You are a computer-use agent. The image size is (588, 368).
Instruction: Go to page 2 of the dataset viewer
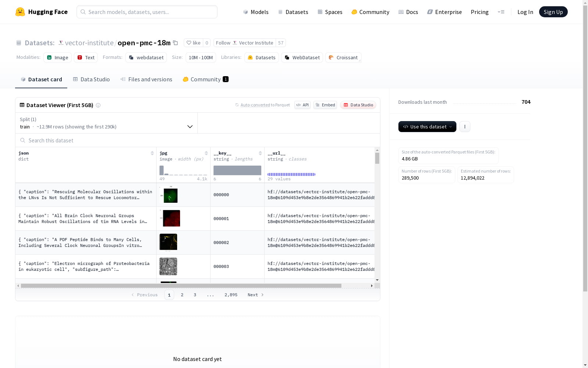point(182,295)
